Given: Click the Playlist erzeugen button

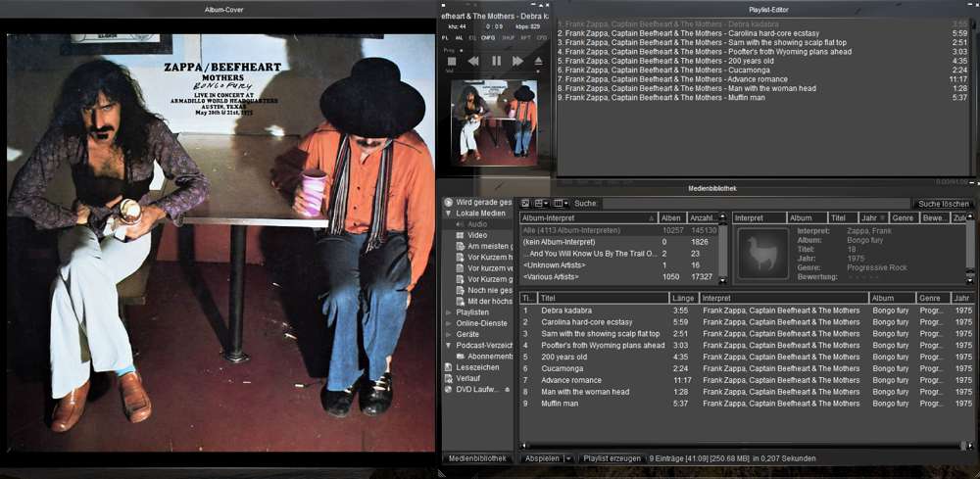Looking at the screenshot, I should tap(612, 458).
